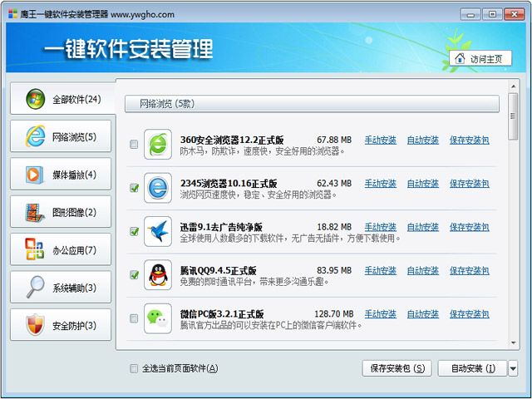Click the shield icon beside 安全防护

click(35, 325)
